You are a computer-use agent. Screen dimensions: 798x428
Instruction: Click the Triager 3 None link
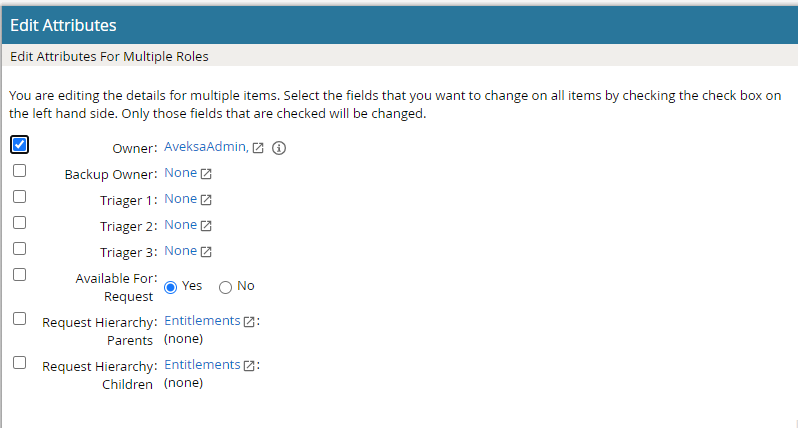181,251
